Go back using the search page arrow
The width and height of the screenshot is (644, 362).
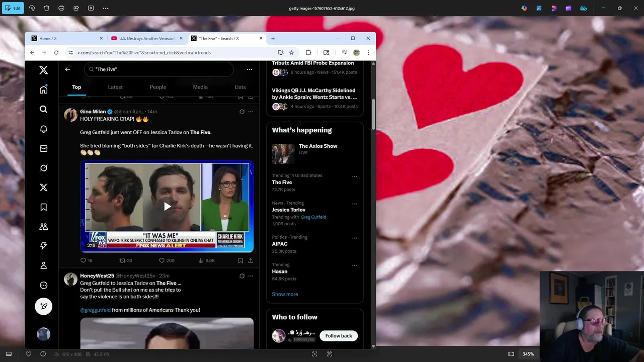point(67,69)
